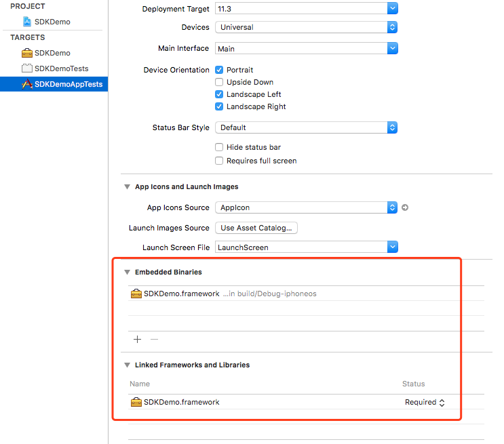
Task: Remove embedded binary with minus button
Action: tap(154, 339)
